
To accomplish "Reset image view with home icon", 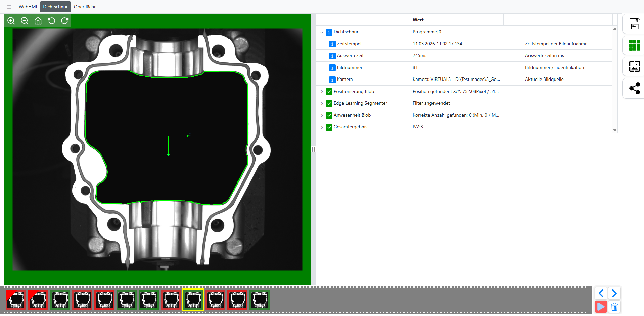I will tap(38, 21).
